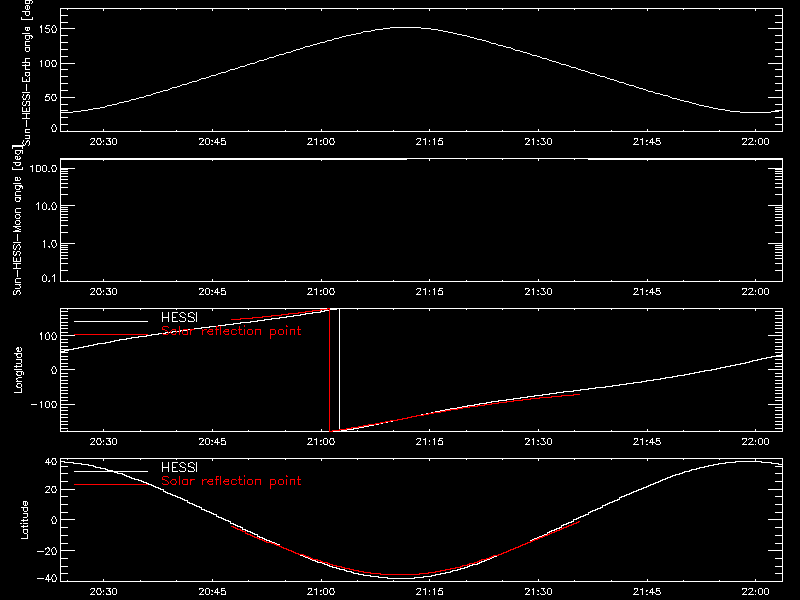This screenshot has height=600, width=800.
Task: Click the -100 tick on Longitude axis
Action: (44, 404)
